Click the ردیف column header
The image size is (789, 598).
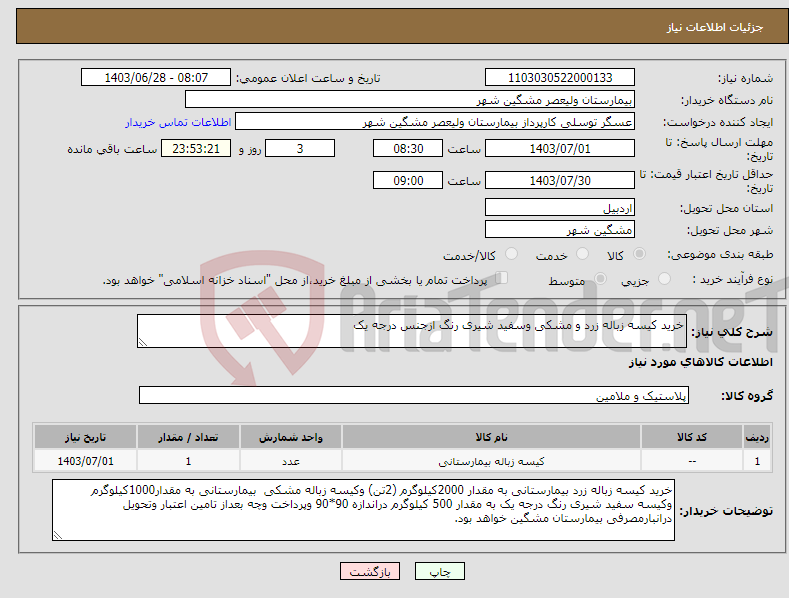[757, 437]
